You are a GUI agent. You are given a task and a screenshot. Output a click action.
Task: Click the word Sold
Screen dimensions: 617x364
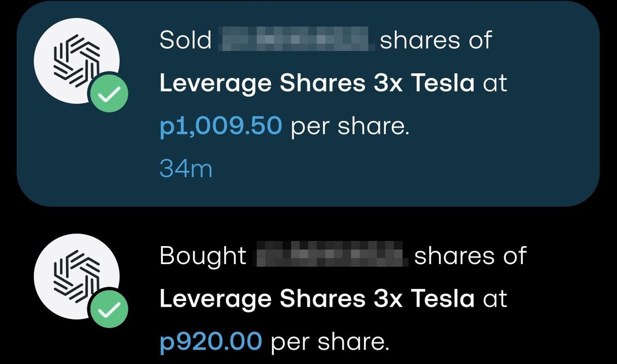point(185,40)
